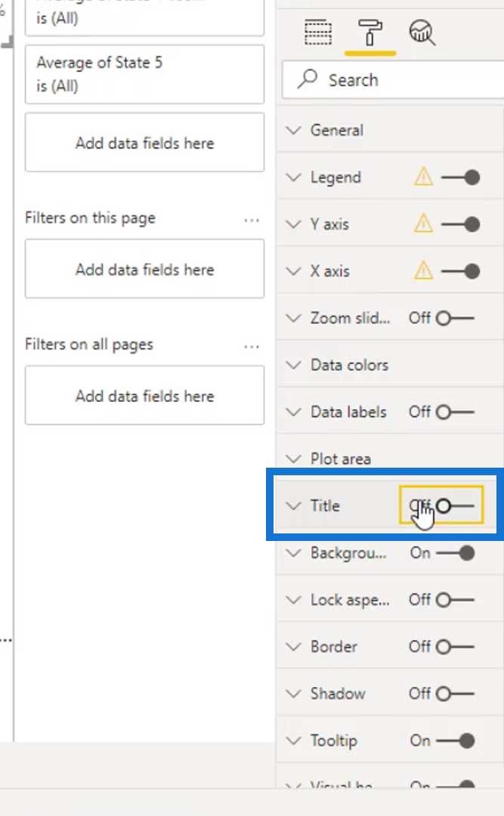Viewport: 504px width, 816px height.
Task: Turn on the Title toggle
Action: tap(455, 505)
